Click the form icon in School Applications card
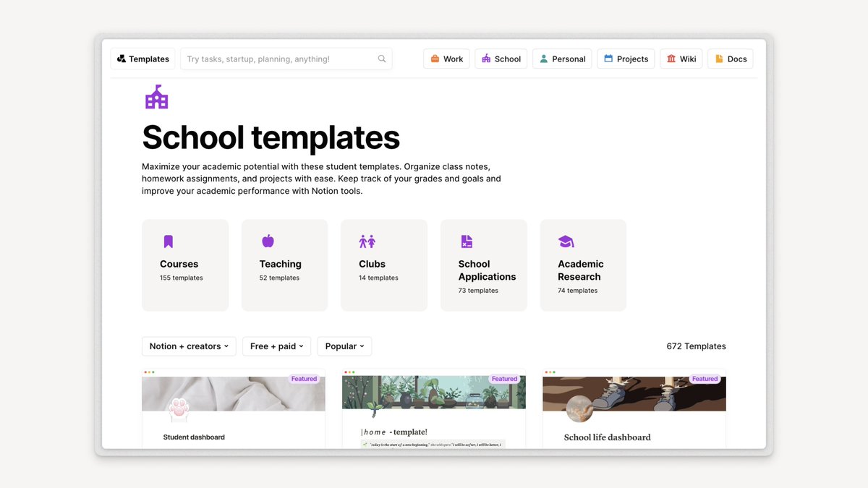This screenshot has width=868, height=488. tap(467, 241)
